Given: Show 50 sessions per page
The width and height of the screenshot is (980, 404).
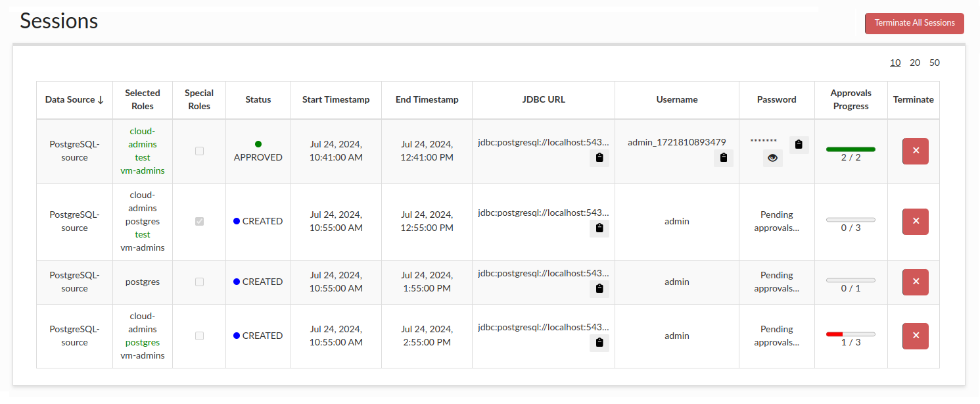Looking at the screenshot, I should pyautogui.click(x=934, y=63).
